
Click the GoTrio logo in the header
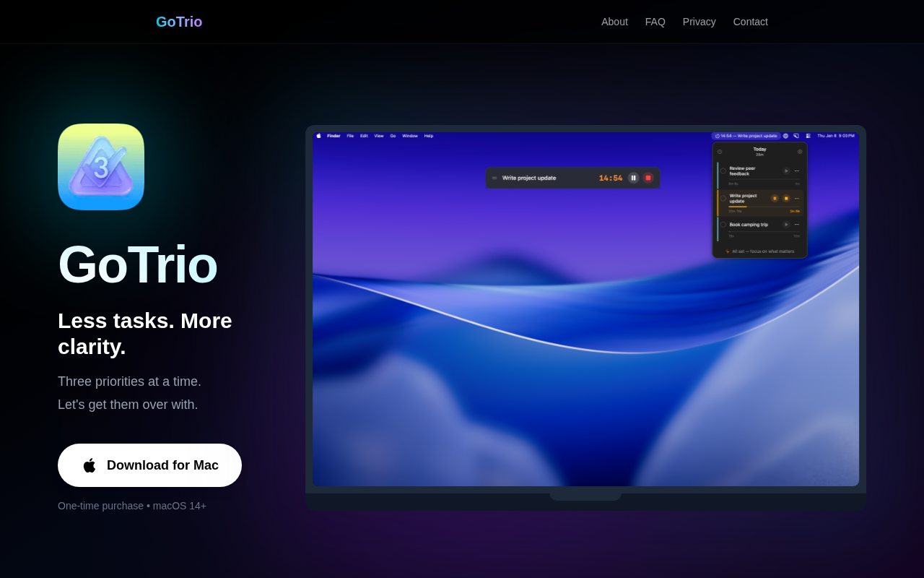click(x=179, y=22)
